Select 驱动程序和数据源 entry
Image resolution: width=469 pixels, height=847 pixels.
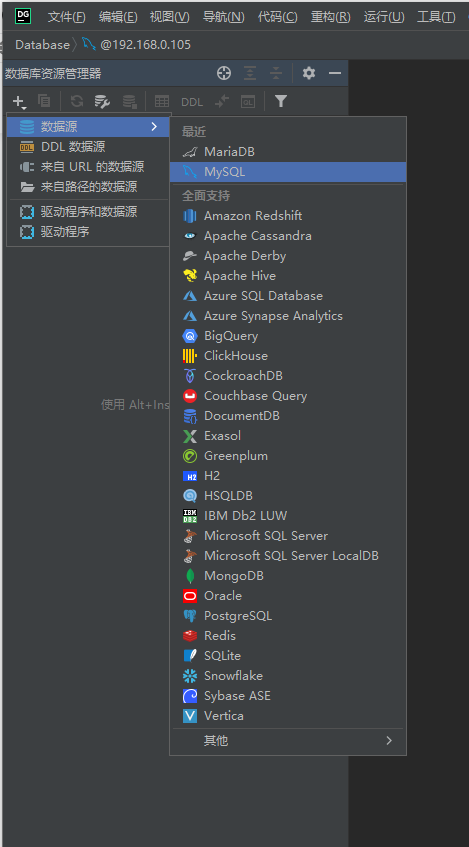(x=89, y=212)
